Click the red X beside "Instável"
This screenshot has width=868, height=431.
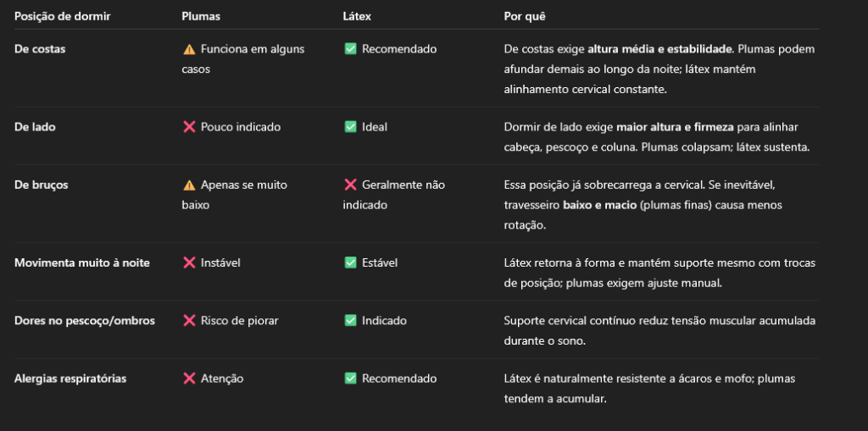[x=189, y=262]
